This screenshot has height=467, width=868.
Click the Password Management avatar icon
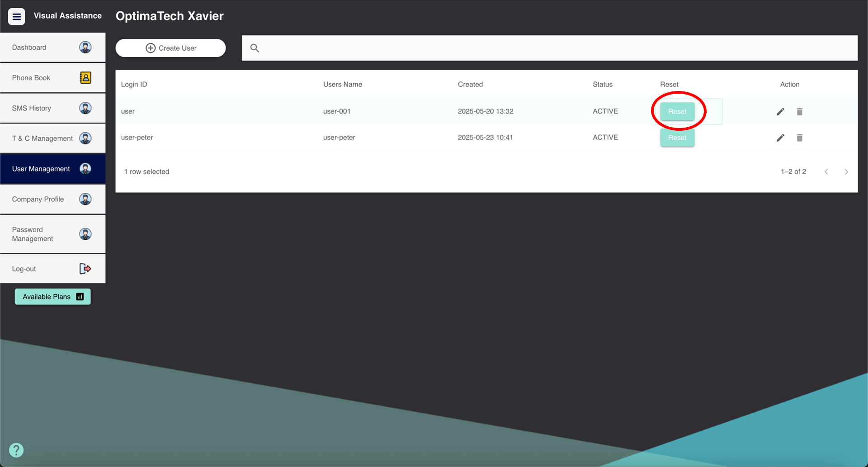click(x=85, y=234)
